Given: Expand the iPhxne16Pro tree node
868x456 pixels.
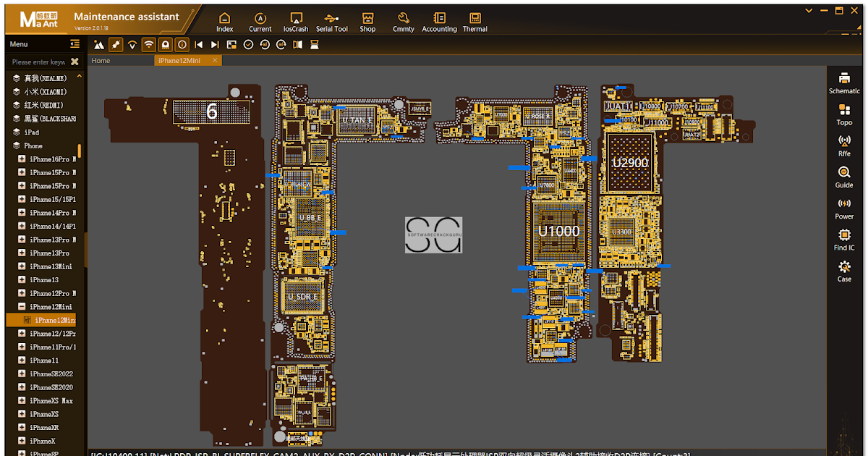Looking at the screenshot, I should [22, 159].
